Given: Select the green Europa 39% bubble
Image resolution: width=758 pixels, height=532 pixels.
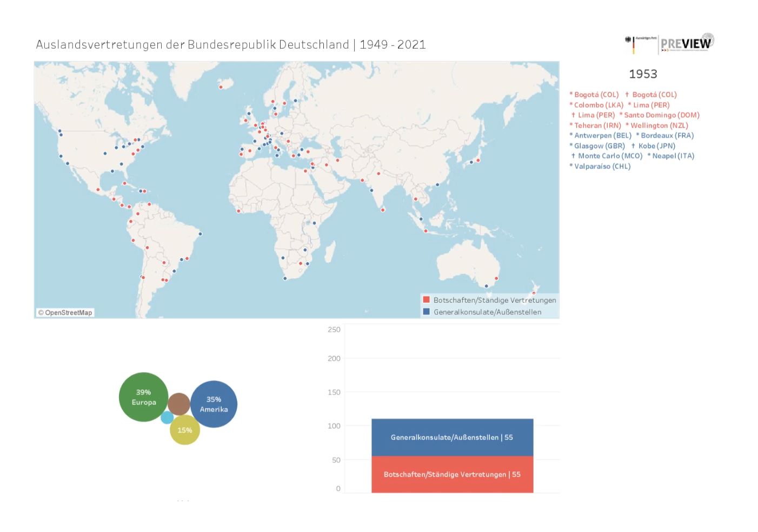Looking at the screenshot, I should pyautogui.click(x=143, y=397).
